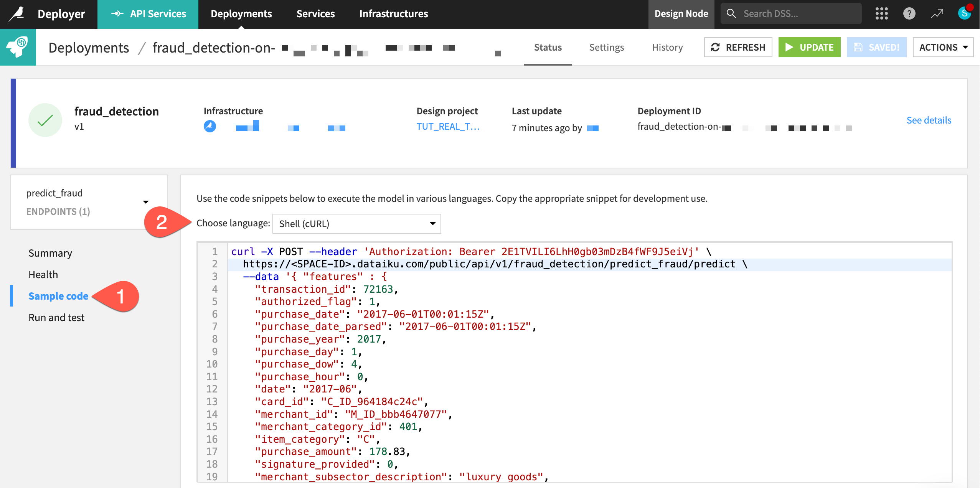Click the "merchant_id" line
980x488 pixels.
(354, 414)
